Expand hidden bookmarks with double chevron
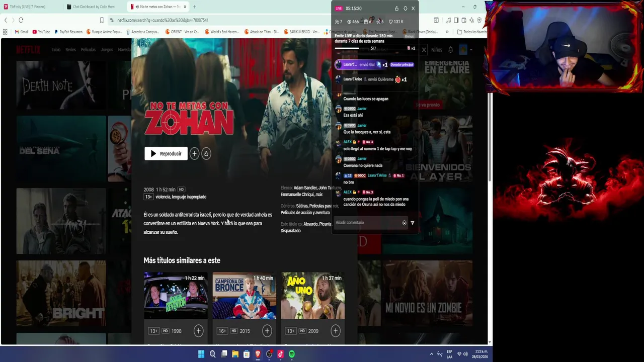 coord(447,32)
